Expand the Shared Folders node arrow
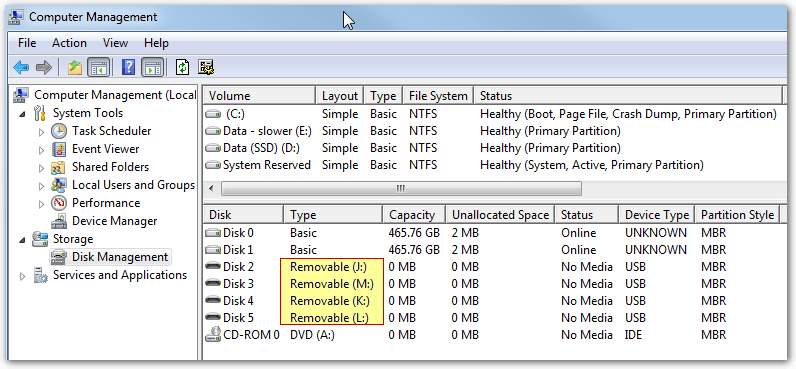The image size is (796, 369). pos(42,168)
